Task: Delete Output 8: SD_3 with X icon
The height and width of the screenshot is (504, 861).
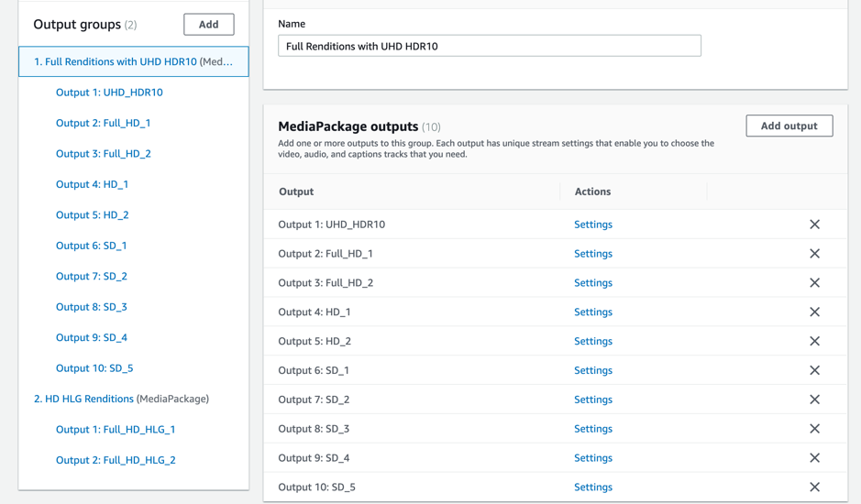Action: click(814, 429)
